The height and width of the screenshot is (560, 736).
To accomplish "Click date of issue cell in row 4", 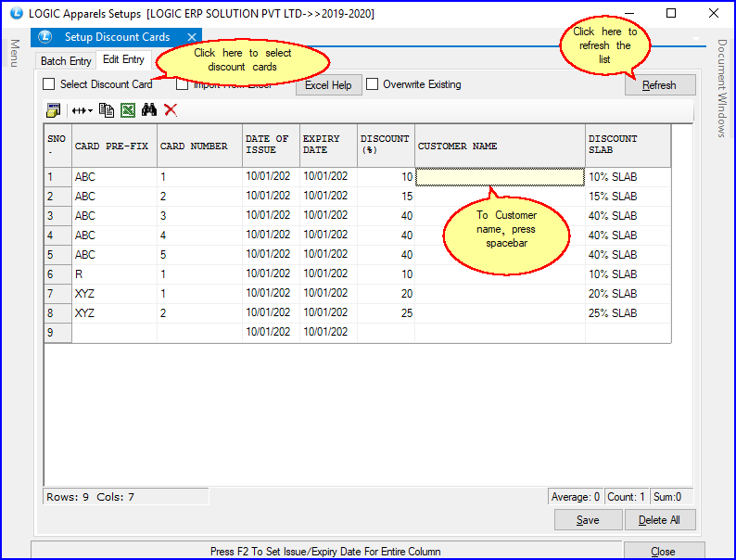I will [271, 235].
